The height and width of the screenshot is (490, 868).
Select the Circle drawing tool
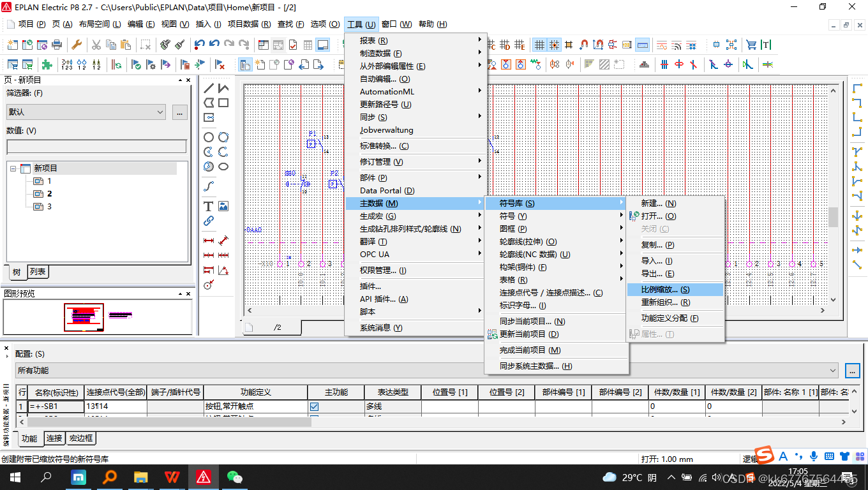[209, 137]
